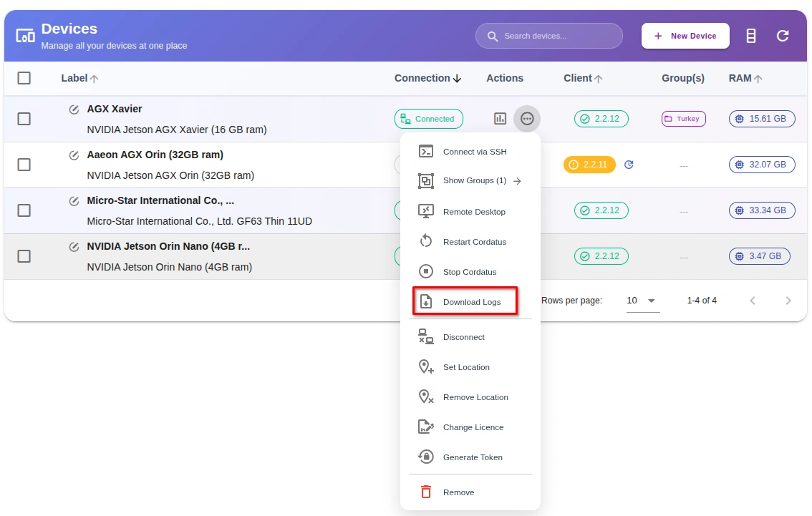Click the update icon next to client 2.2.11
Image resolution: width=812 pixels, height=516 pixels.
pyautogui.click(x=629, y=165)
